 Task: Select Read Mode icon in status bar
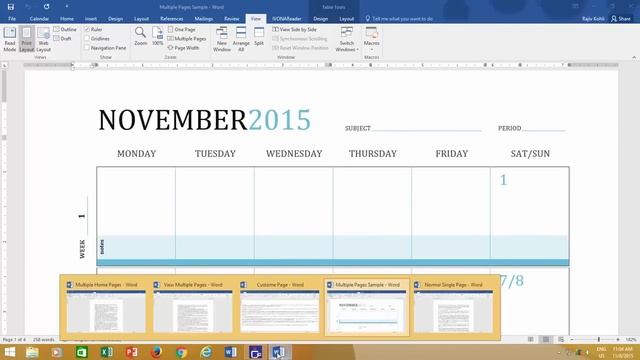click(x=531, y=340)
